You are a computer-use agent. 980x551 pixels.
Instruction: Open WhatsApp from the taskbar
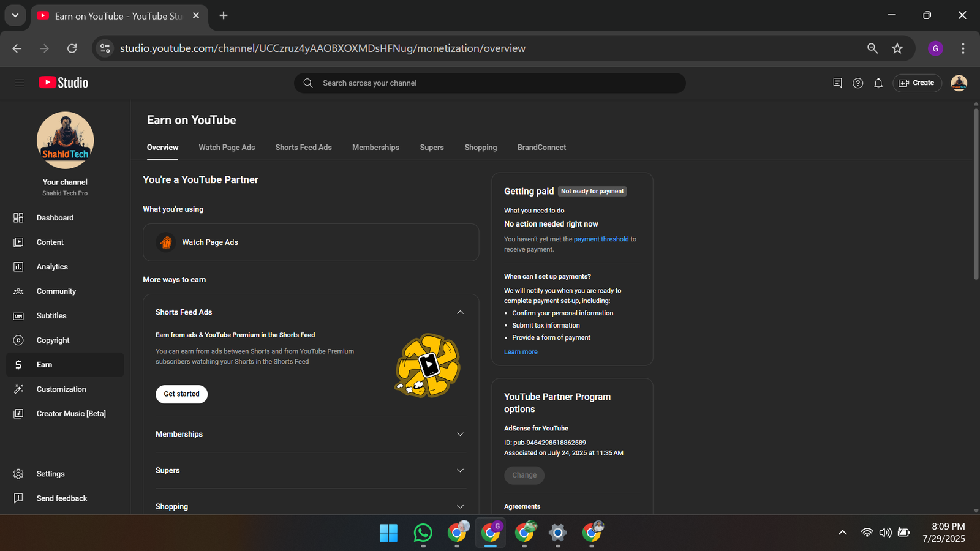[423, 533]
